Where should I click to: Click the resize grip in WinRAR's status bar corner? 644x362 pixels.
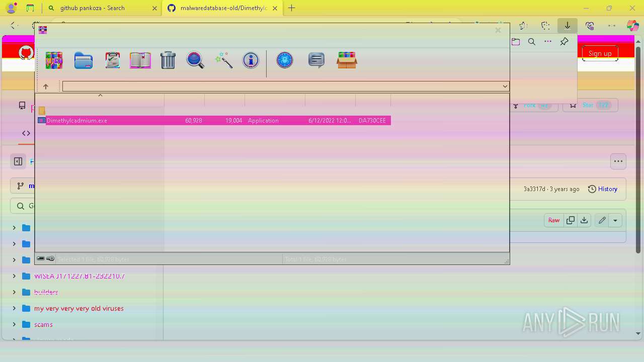pos(507,261)
